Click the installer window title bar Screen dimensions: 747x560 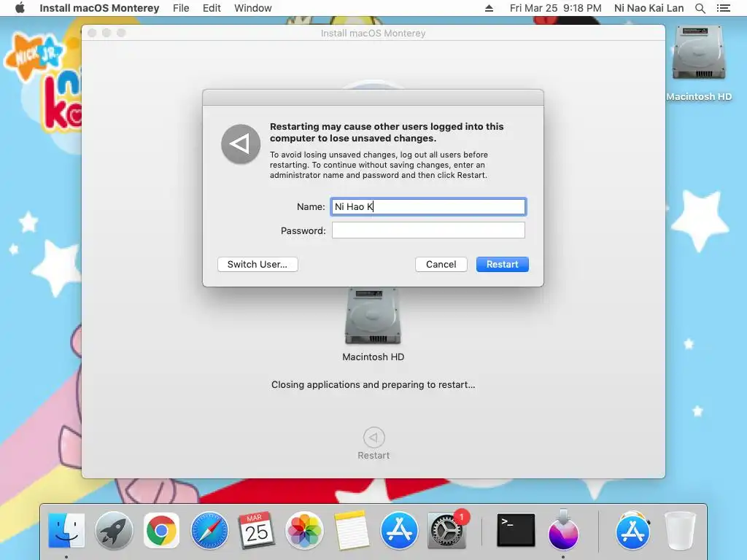(x=373, y=33)
